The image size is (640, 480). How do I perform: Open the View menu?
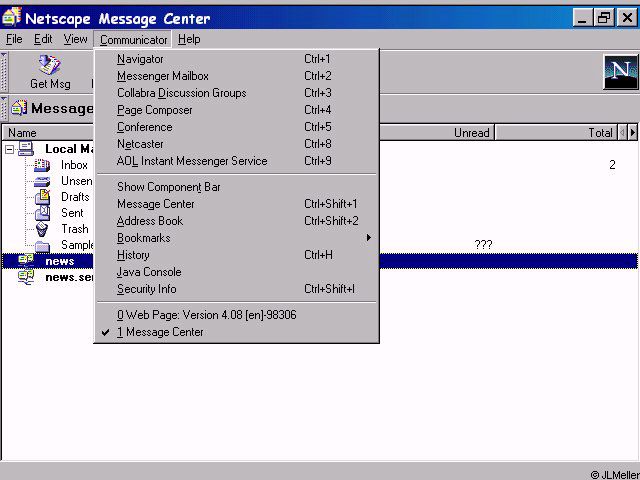[x=75, y=39]
